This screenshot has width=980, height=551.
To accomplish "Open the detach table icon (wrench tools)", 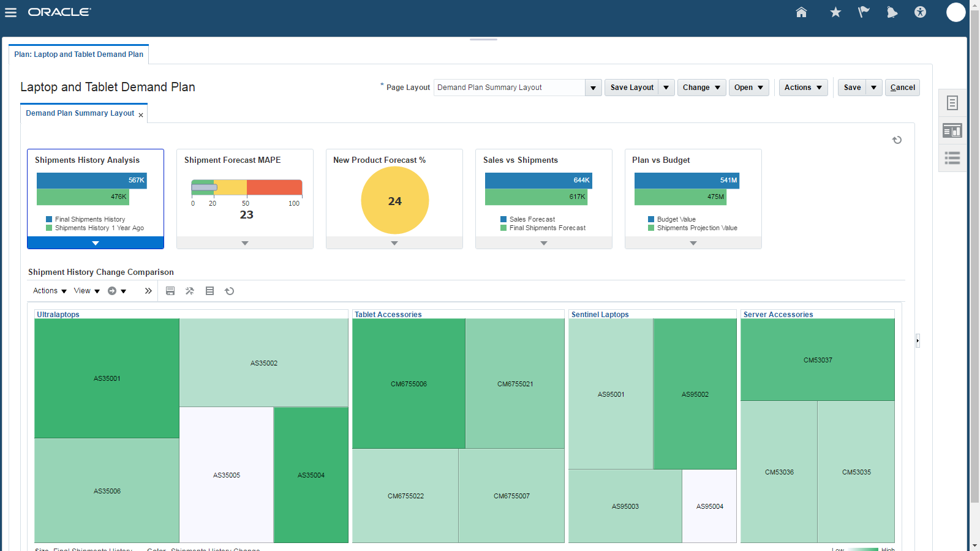I will [190, 291].
